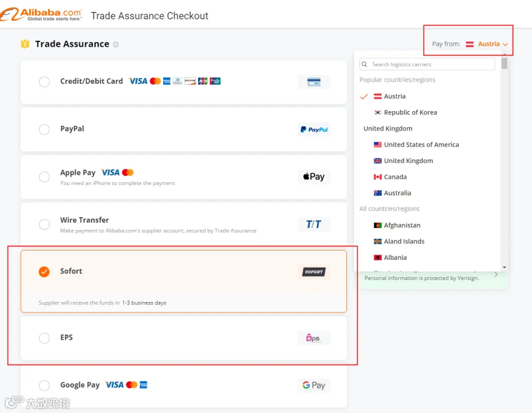Click the Alibaba.com logo

coord(41,14)
